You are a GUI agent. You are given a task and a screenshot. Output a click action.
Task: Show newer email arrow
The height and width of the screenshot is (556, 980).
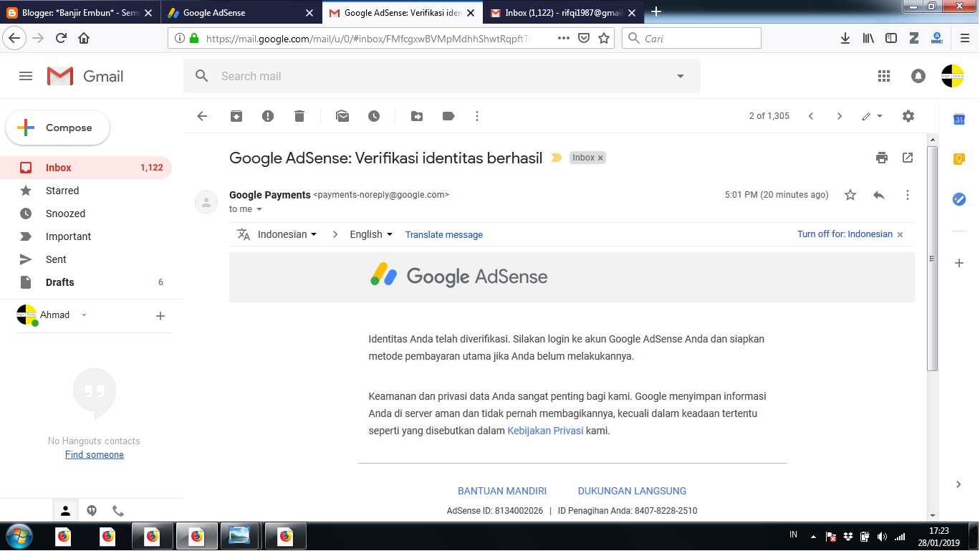(x=811, y=116)
